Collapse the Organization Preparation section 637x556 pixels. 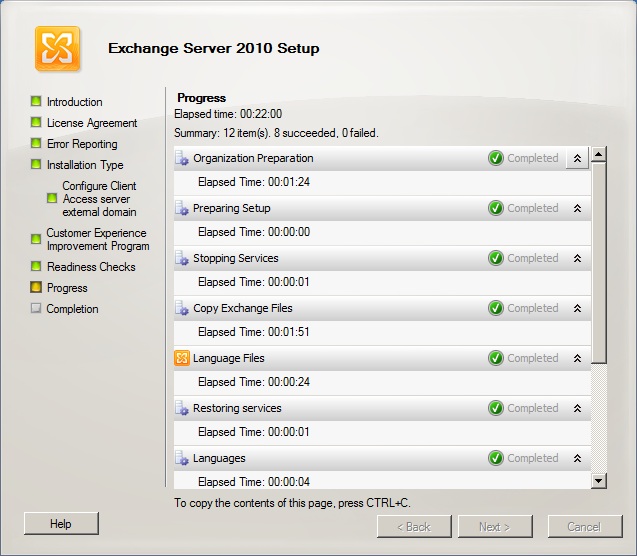577,158
